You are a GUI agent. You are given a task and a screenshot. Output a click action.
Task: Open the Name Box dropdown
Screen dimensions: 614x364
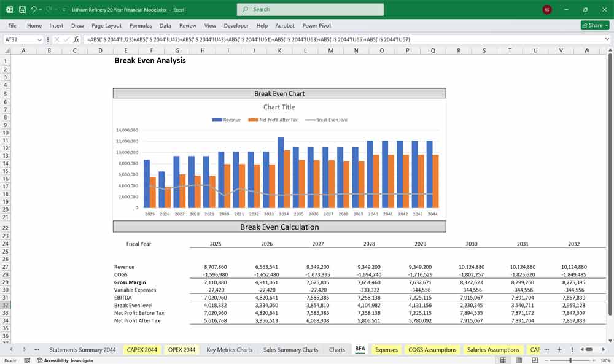coord(39,39)
